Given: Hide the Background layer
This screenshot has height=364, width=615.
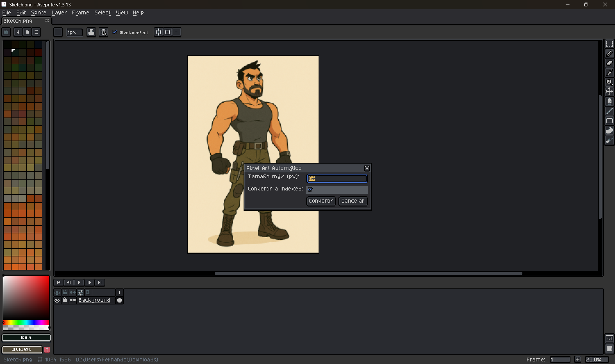Looking at the screenshot, I should point(57,300).
